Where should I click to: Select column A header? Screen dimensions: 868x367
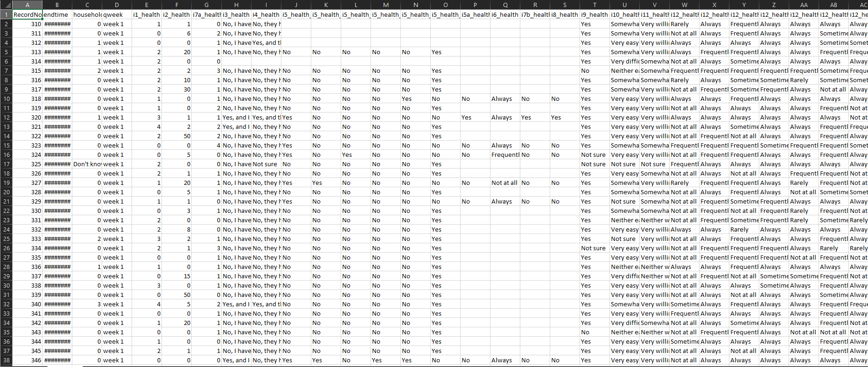(27, 5)
